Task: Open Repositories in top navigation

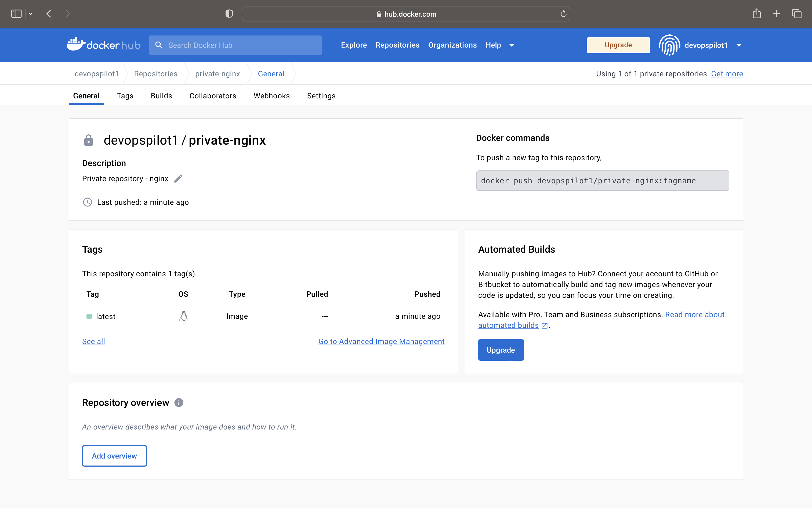Action: 397,45
